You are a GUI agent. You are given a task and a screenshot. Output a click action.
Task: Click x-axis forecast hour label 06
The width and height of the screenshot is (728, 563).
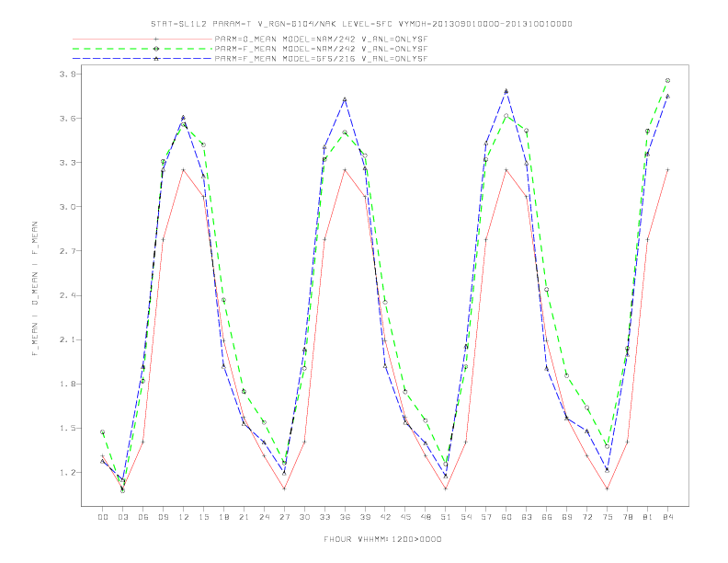[x=143, y=517]
